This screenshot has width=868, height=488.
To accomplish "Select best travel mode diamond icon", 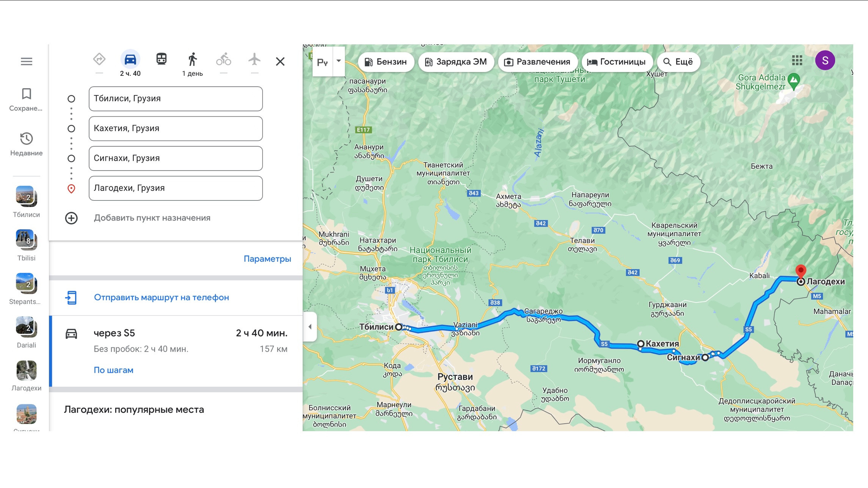I will pos(99,59).
